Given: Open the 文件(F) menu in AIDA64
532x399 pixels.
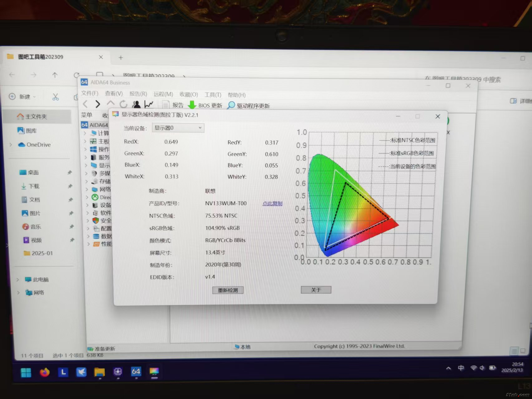Looking at the screenshot, I should point(90,93).
